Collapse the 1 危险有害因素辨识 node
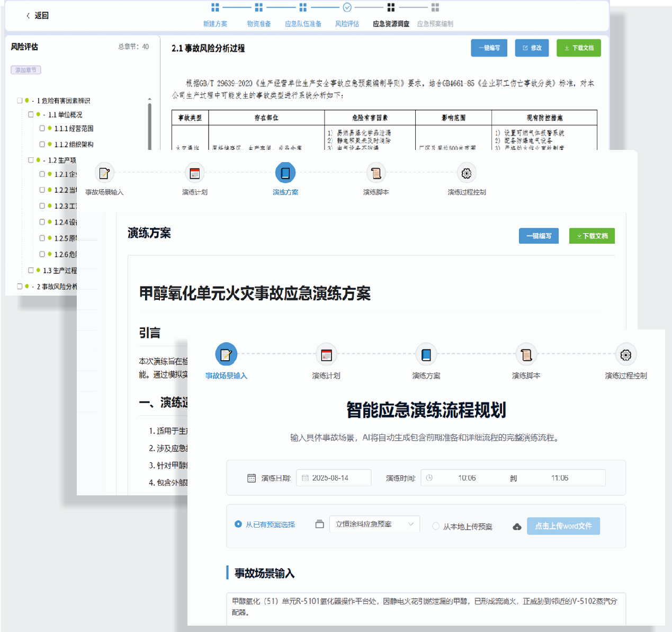Viewport: 672px width, 632px height. point(33,101)
